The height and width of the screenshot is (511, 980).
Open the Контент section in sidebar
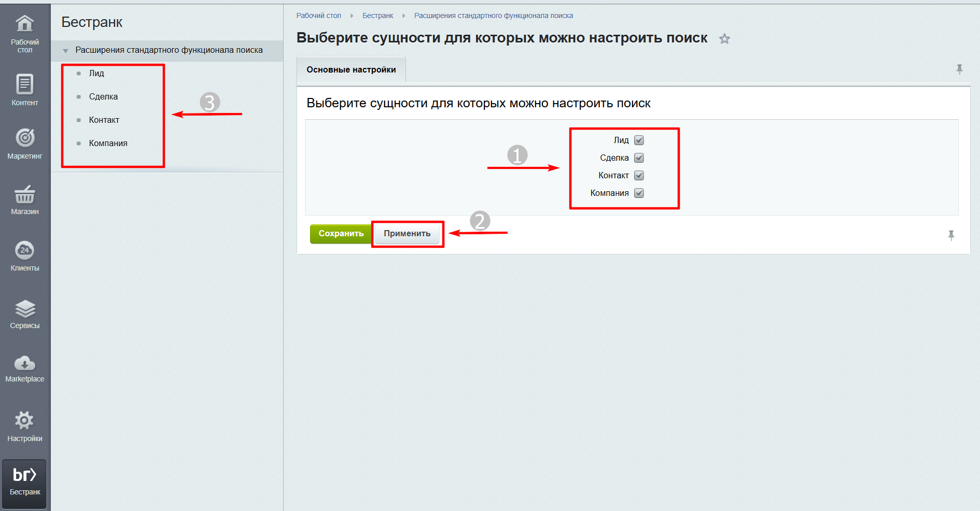[x=25, y=84]
